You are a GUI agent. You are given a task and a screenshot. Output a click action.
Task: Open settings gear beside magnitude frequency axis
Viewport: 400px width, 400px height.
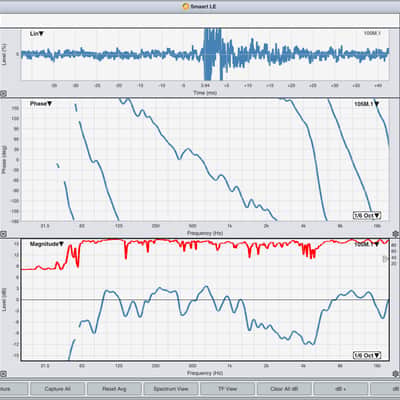coord(396,373)
